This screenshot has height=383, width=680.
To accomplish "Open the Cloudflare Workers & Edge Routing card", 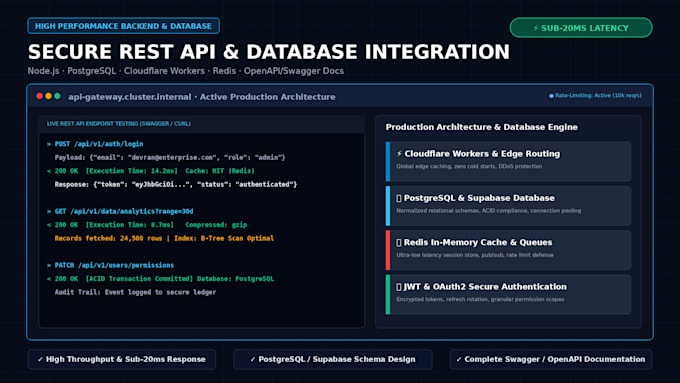I will 508,161.
